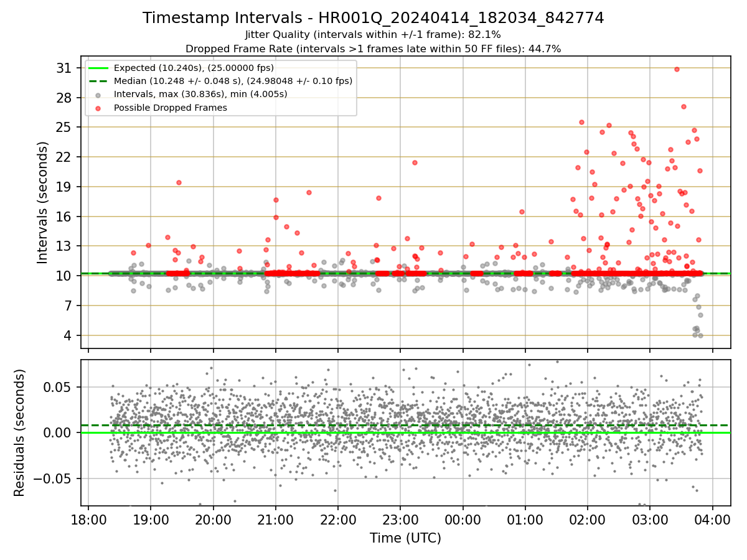
Task: Click the 16 tick on intervals axis
Action: point(65,217)
